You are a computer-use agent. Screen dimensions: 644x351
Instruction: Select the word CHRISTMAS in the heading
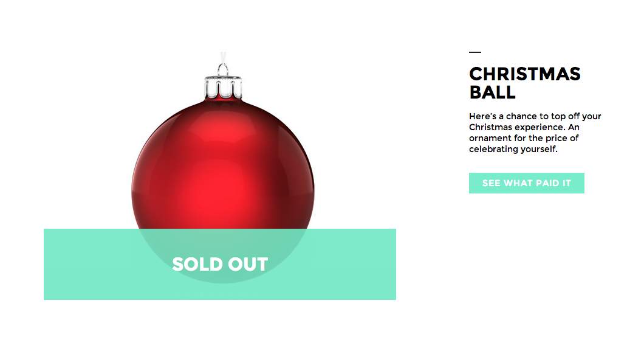tap(524, 74)
